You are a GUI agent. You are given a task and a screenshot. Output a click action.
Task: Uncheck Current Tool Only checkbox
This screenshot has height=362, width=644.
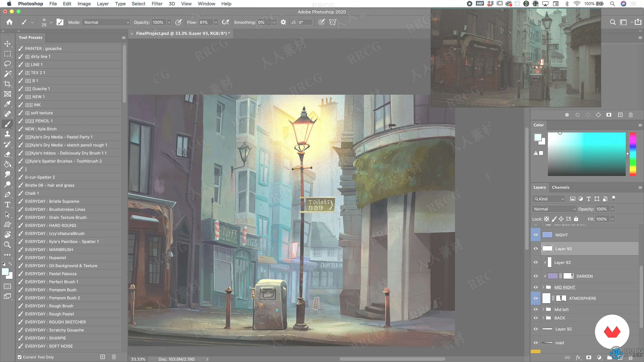pos(20,357)
